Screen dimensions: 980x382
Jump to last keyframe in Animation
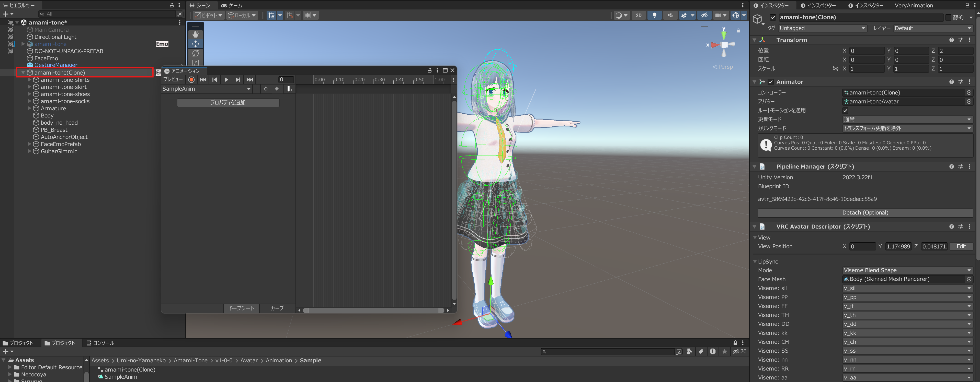[x=249, y=79]
